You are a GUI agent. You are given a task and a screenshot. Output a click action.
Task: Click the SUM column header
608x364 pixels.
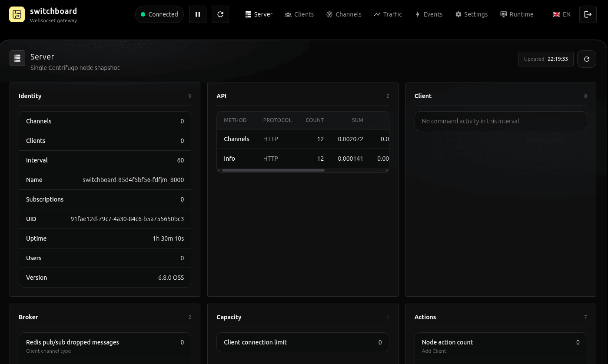(x=357, y=120)
